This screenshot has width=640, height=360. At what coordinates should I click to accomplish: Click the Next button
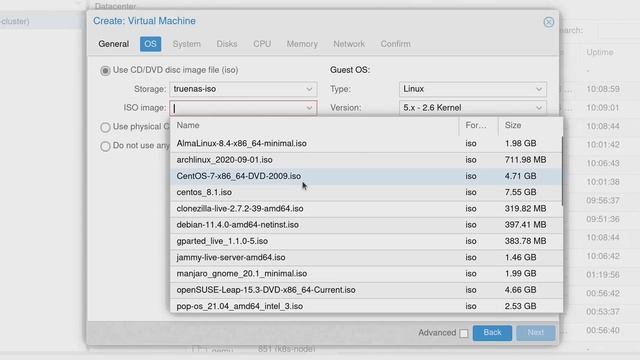(536, 333)
